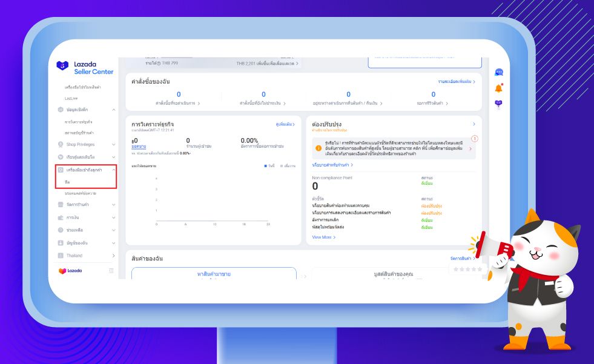Click the red number 1 badge
The width and height of the screenshot is (594, 364).
pos(475,139)
